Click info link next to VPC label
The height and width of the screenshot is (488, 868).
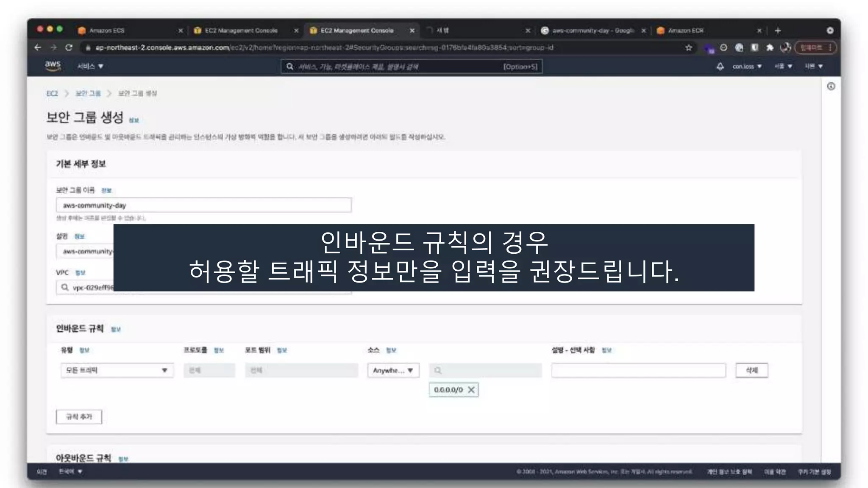[x=80, y=273]
